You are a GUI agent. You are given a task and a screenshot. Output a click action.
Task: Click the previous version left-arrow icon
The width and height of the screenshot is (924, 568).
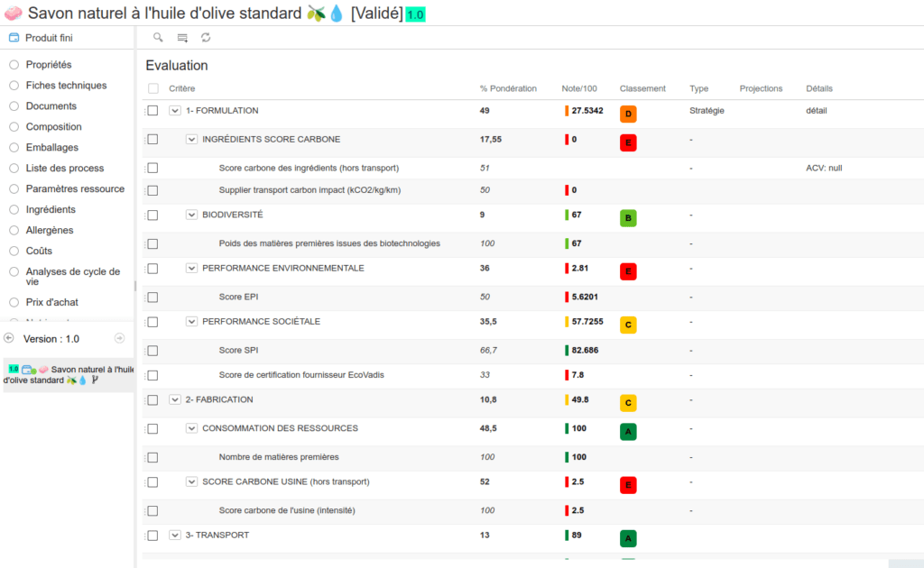click(x=9, y=338)
